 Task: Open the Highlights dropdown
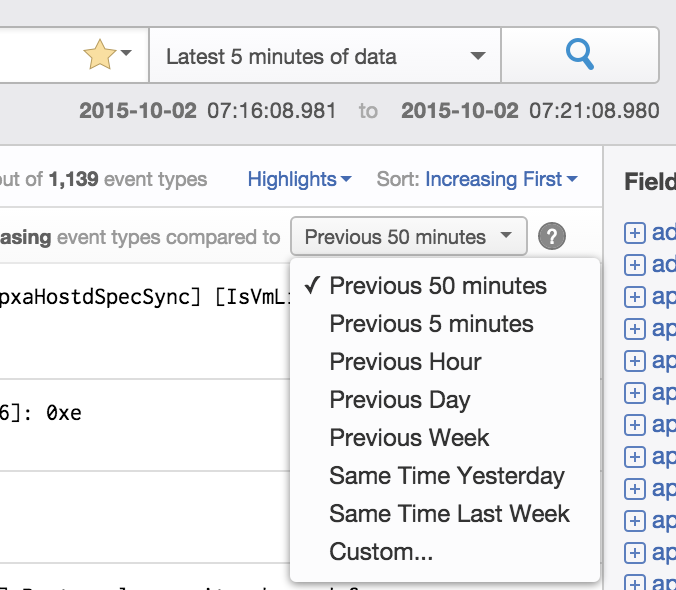(299, 180)
